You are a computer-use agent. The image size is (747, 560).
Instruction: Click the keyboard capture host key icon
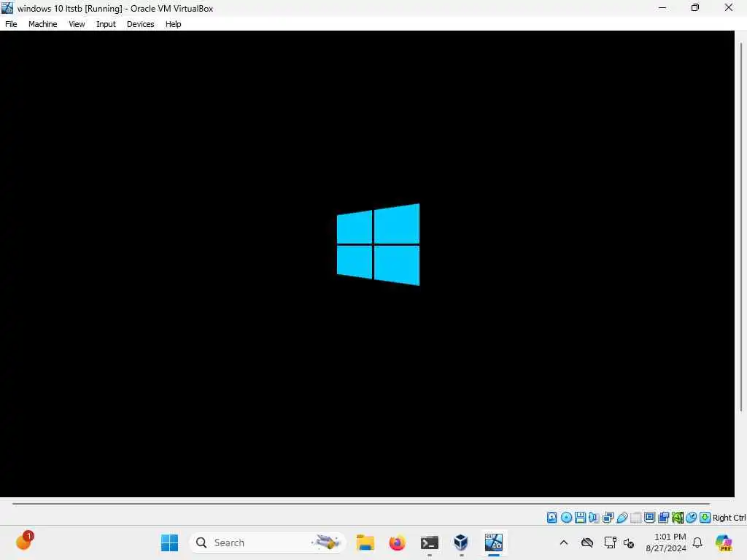[x=705, y=518]
